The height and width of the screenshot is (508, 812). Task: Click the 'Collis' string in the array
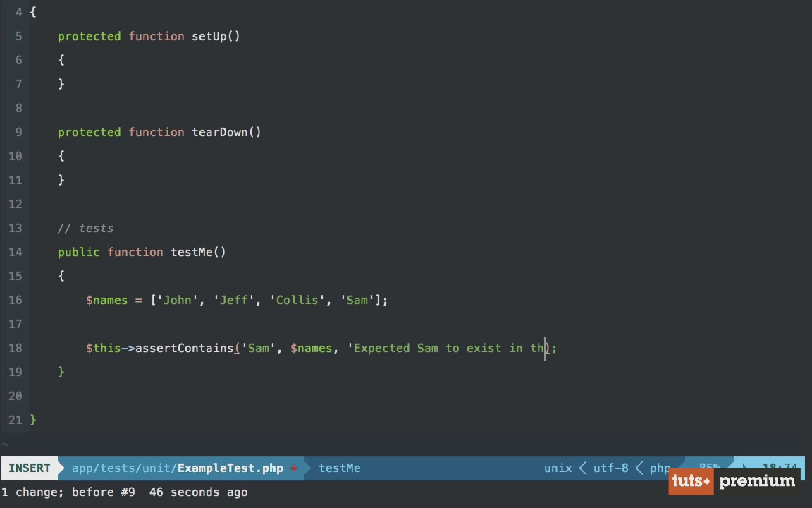pos(297,300)
